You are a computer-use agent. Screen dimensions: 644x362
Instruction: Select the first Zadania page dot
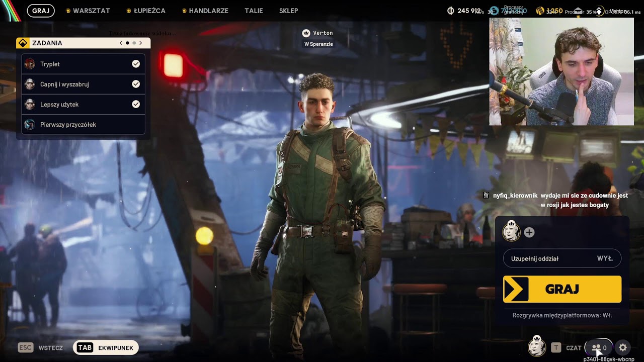pyautogui.click(x=127, y=43)
